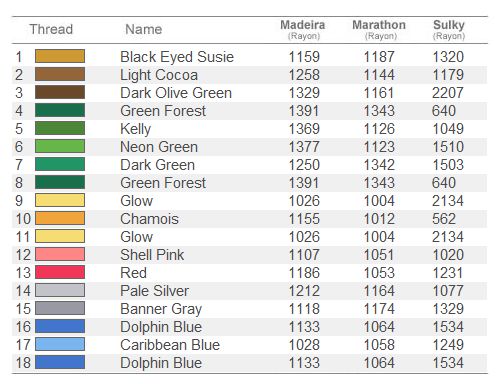Select Madeira code 1250 for Dark Green
The width and height of the screenshot is (500, 384).
point(304,165)
